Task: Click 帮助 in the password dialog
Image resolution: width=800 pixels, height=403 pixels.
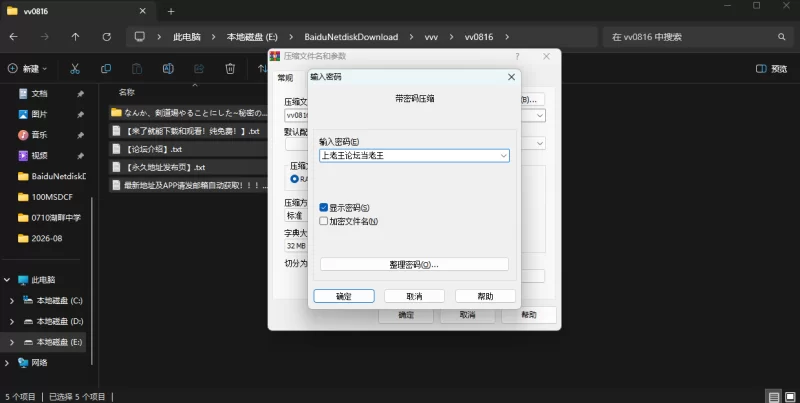Action: point(485,296)
